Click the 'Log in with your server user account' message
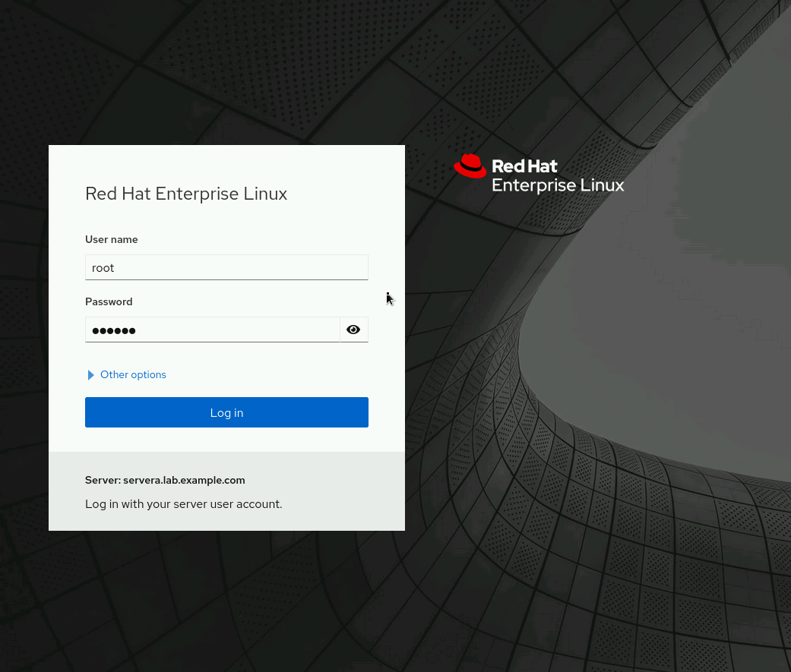Image resolution: width=791 pixels, height=672 pixels. (183, 503)
